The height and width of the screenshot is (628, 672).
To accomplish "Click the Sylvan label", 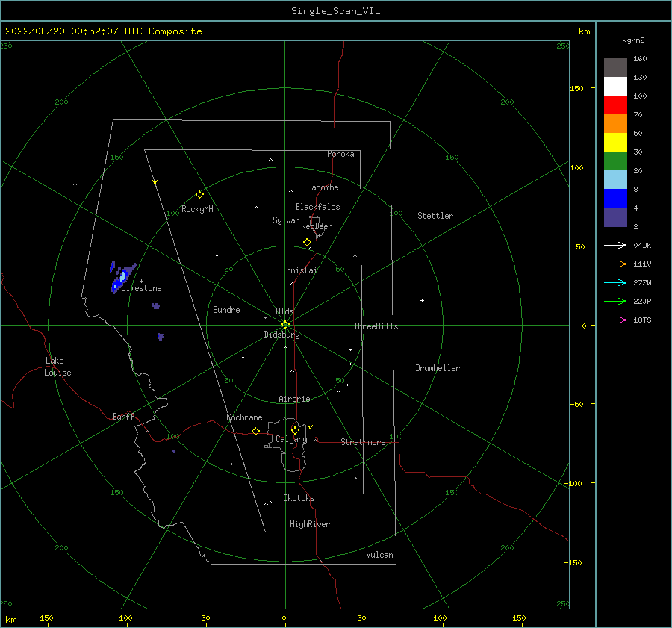I will [x=286, y=220].
